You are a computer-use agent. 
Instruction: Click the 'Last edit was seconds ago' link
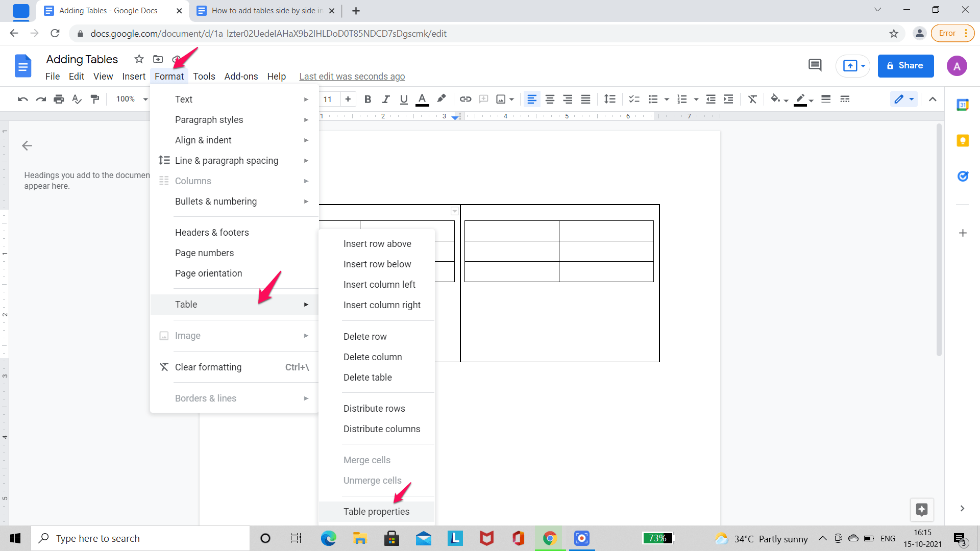click(352, 76)
